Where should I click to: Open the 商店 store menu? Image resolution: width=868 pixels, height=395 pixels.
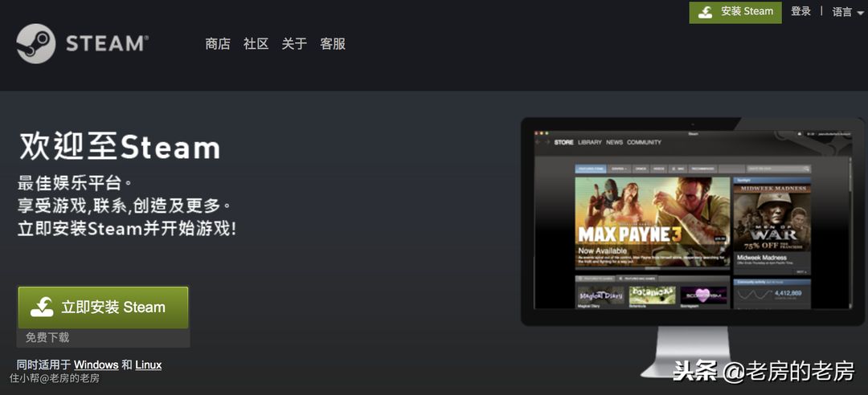[218, 44]
